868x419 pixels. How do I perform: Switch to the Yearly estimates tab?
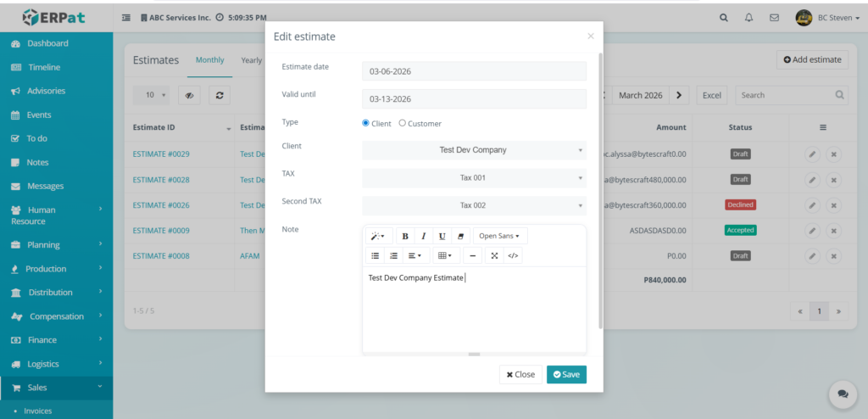(x=251, y=60)
